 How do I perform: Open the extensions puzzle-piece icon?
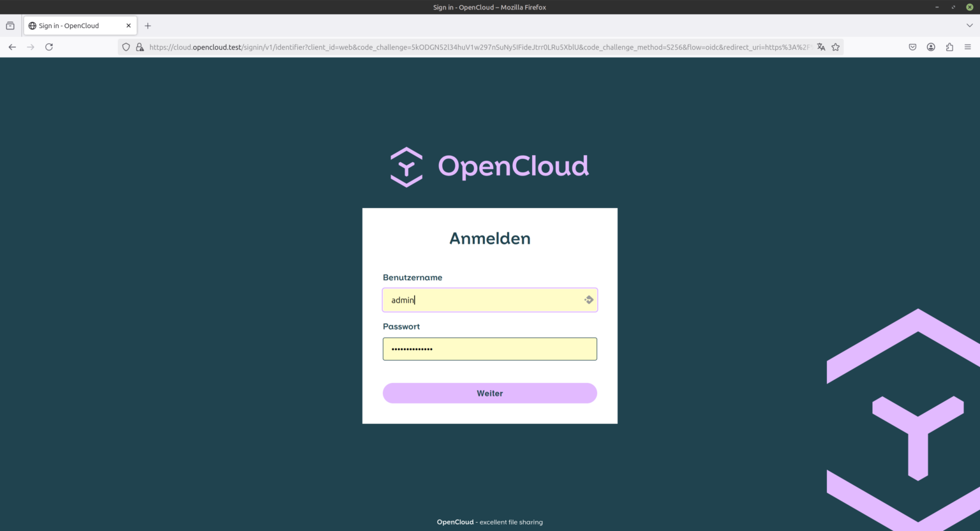tap(949, 47)
